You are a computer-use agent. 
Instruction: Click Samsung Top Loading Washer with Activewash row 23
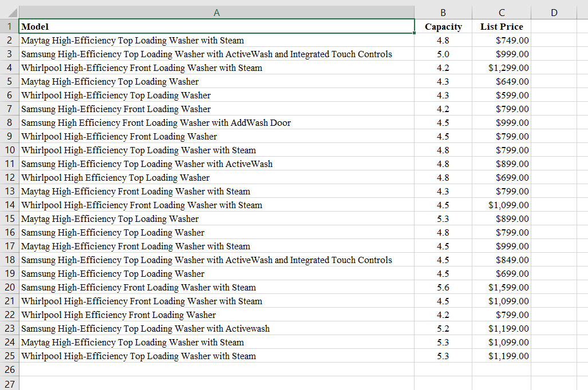216,329
